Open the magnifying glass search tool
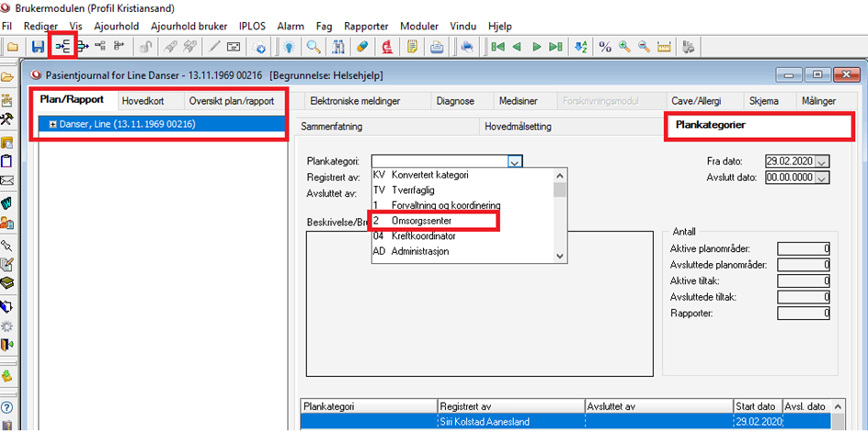Screen dimensions: 868x434 pyautogui.click(x=314, y=46)
